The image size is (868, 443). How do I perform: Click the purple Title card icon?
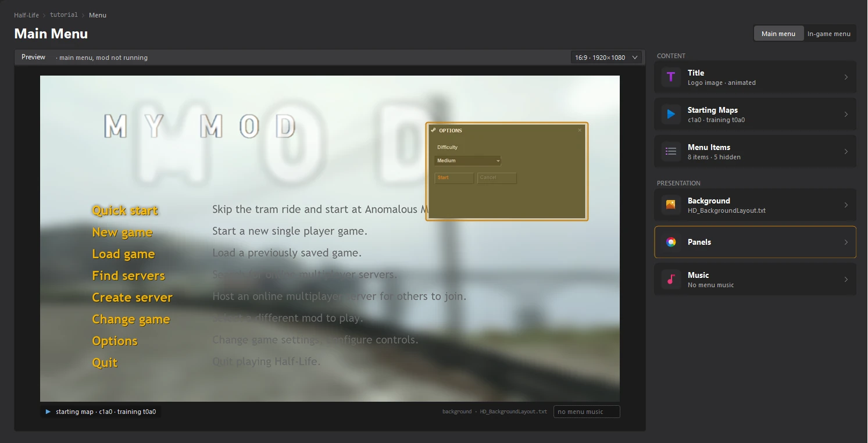(671, 77)
